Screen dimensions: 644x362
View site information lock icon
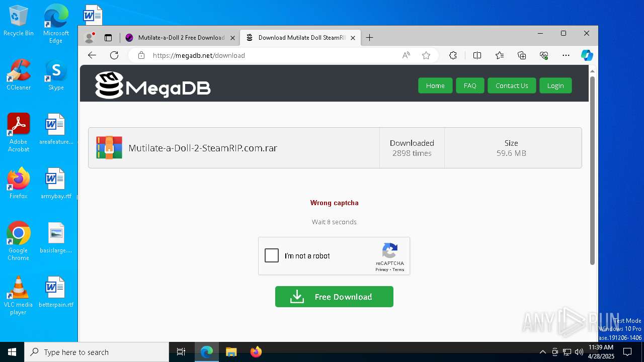(141, 55)
